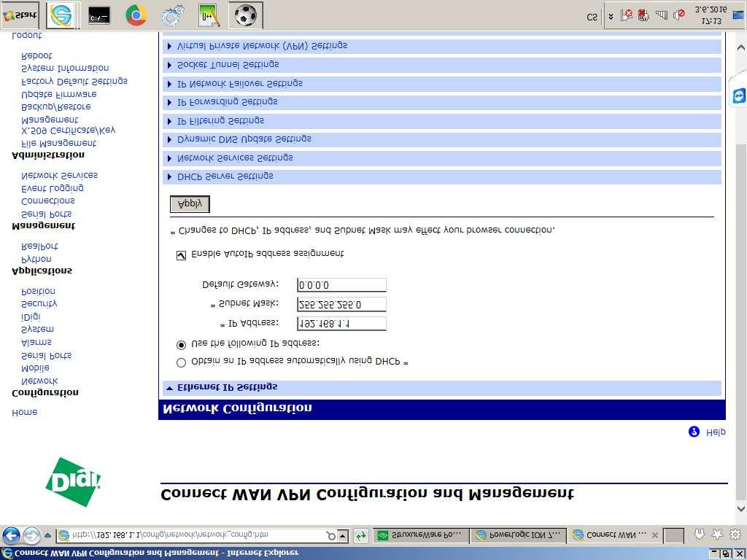Image resolution: width=747 pixels, height=560 pixels.
Task: Select 'Use the following IP address' radio
Action: tap(181, 344)
